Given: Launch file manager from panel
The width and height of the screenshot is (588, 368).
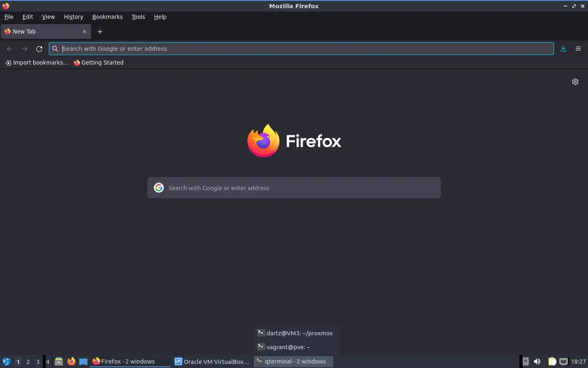Looking at the screenshot, I should click(59, 361).
